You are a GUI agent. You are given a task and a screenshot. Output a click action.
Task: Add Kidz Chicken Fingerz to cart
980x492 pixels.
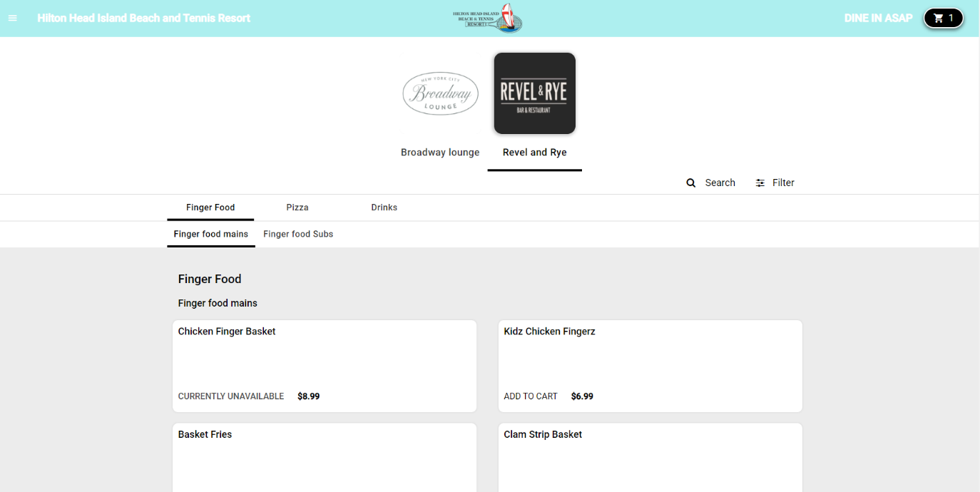point(531,396)
